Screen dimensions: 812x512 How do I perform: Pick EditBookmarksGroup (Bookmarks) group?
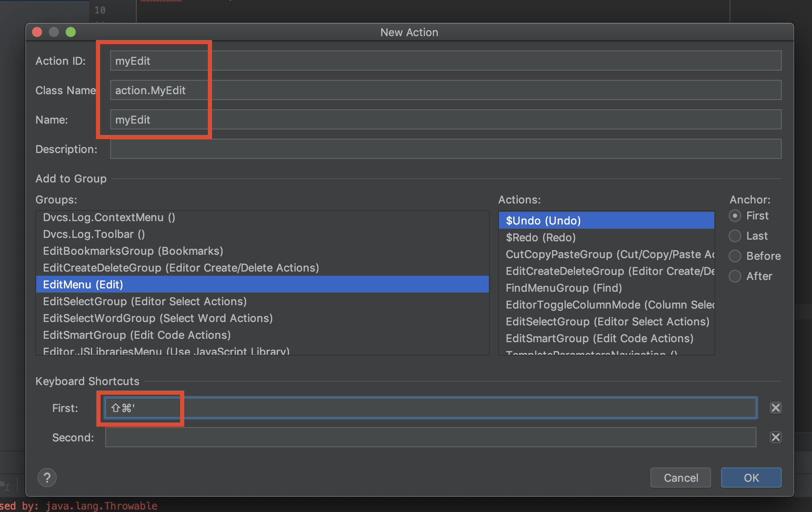click(x=133, y=251)
